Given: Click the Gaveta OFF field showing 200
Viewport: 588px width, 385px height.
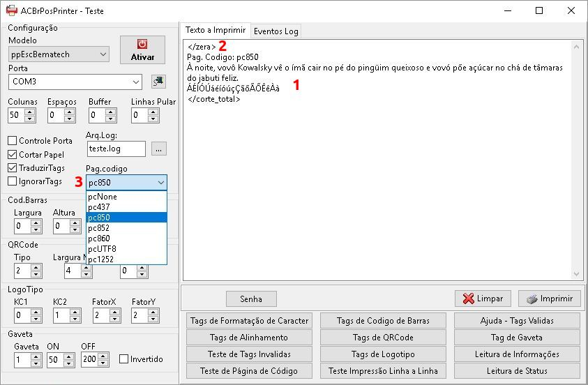Looking at the screenshot, I should tap(89, 360).
